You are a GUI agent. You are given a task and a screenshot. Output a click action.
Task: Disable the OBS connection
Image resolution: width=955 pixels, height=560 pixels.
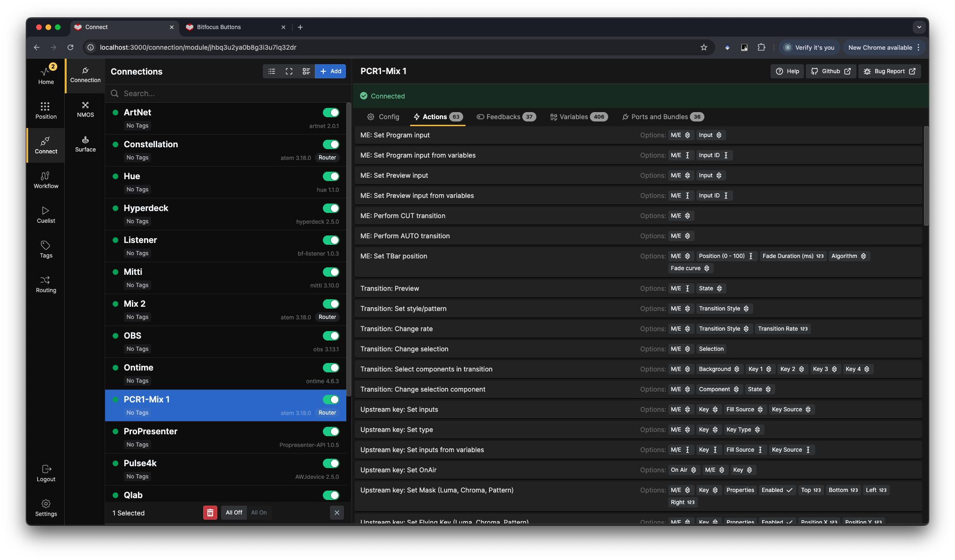[x=331, y=336]
